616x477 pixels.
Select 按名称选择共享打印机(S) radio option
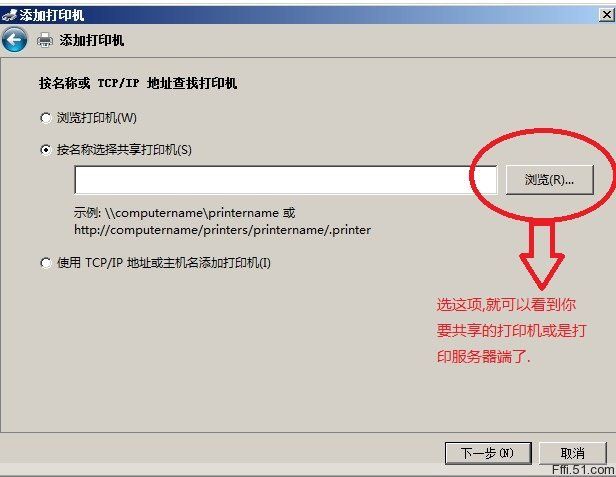(46, 150)
